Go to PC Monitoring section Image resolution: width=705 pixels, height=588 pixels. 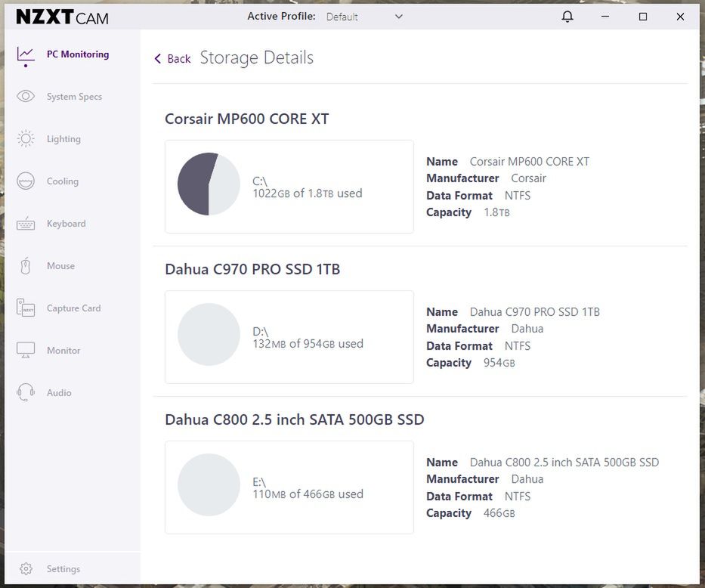coord(78,54)
